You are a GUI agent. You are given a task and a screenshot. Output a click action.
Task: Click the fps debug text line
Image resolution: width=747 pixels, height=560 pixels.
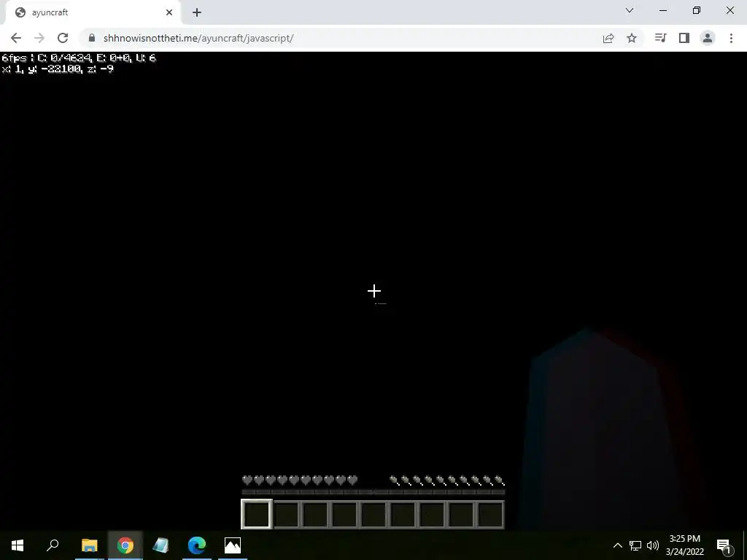79,58
